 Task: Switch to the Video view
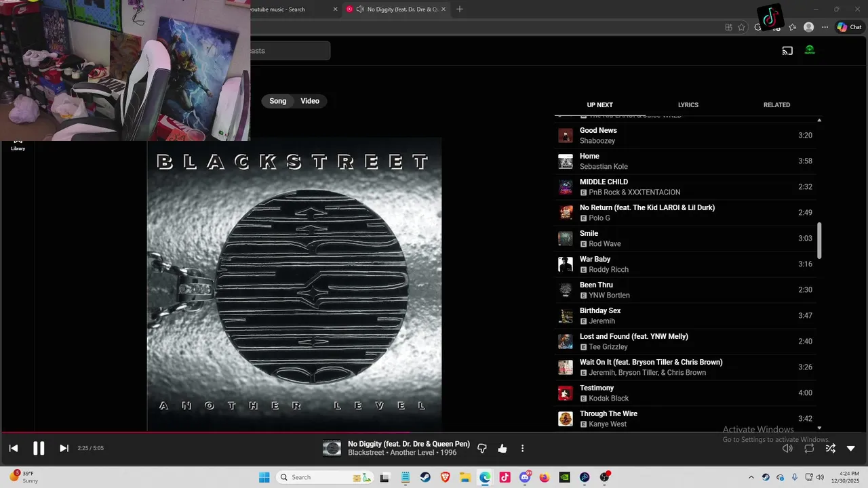310,101
